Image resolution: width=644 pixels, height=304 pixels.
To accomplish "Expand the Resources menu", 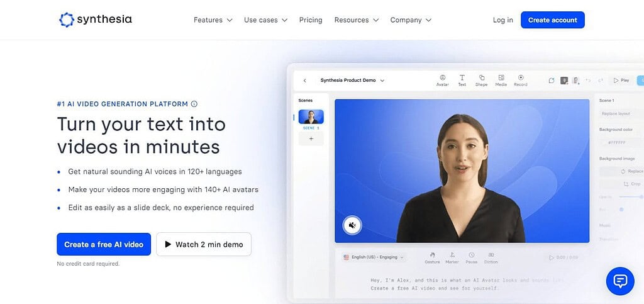I will coord(356,20).
